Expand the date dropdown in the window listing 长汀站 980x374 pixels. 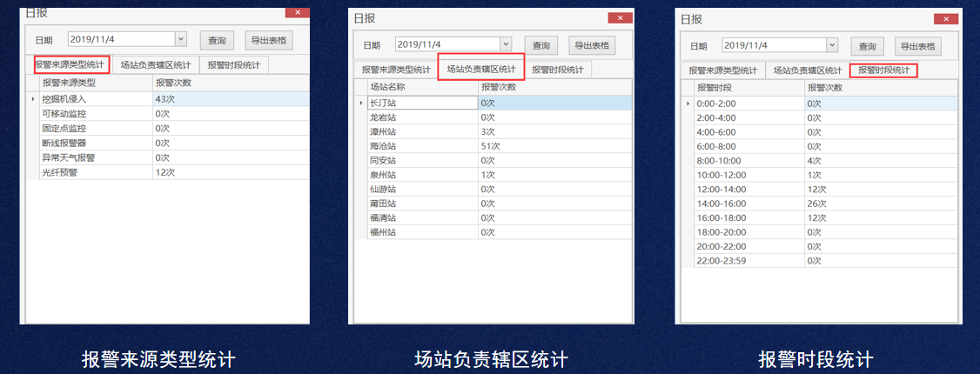tap(505, 45)
